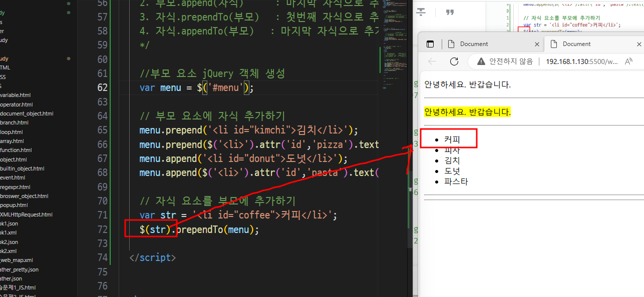This screenshot has height=297, width=644.
Task: Click the address bar showing 192.168.1.130:5500
Action: [581, 61]
